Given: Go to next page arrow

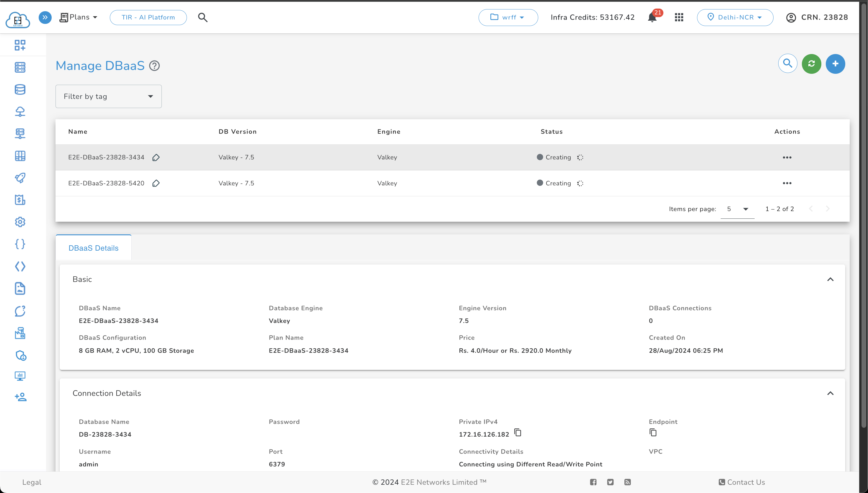Looking at the screenshot, I should coord(827,209).
